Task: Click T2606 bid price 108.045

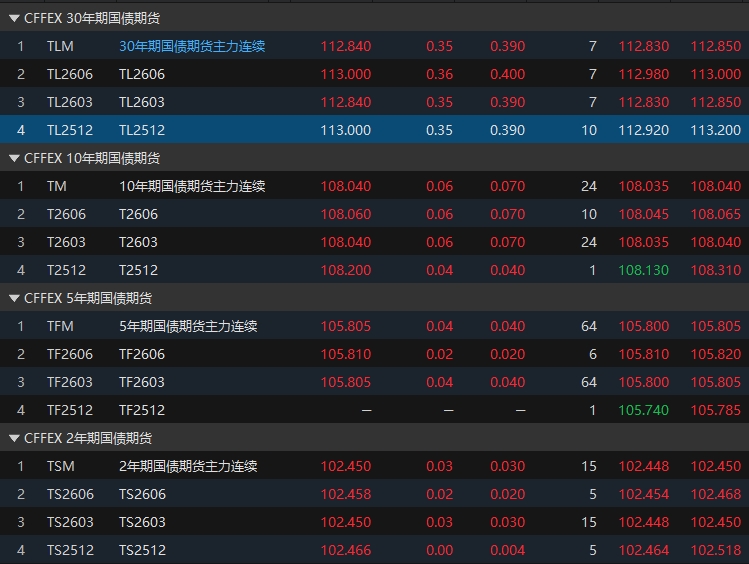Action: coord(644,214)
